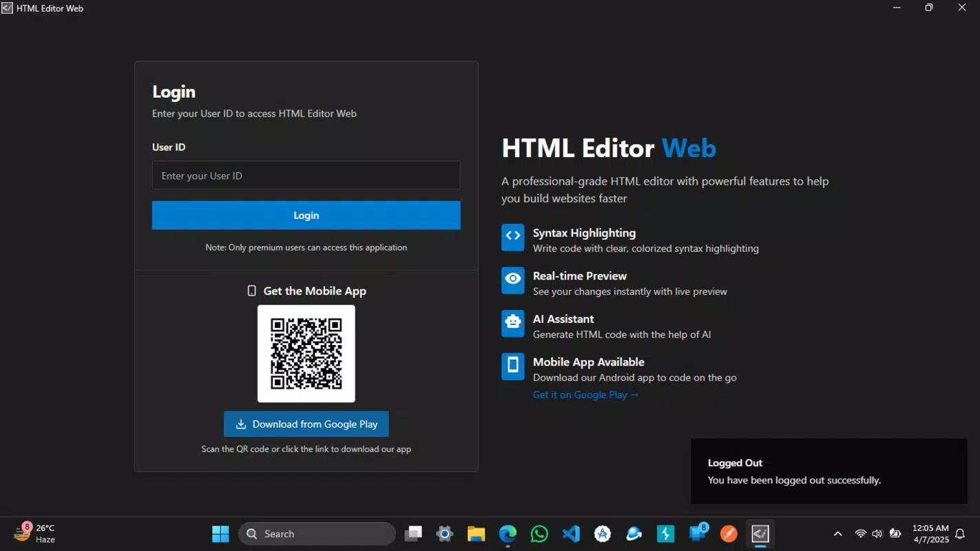
Task: Click the Login heading text
Action: (x=174, y=92)
